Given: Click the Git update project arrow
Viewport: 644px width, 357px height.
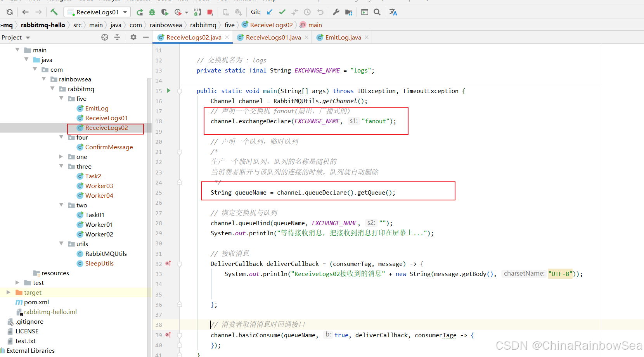Looking at the screenshot, I should coord(270,12).
